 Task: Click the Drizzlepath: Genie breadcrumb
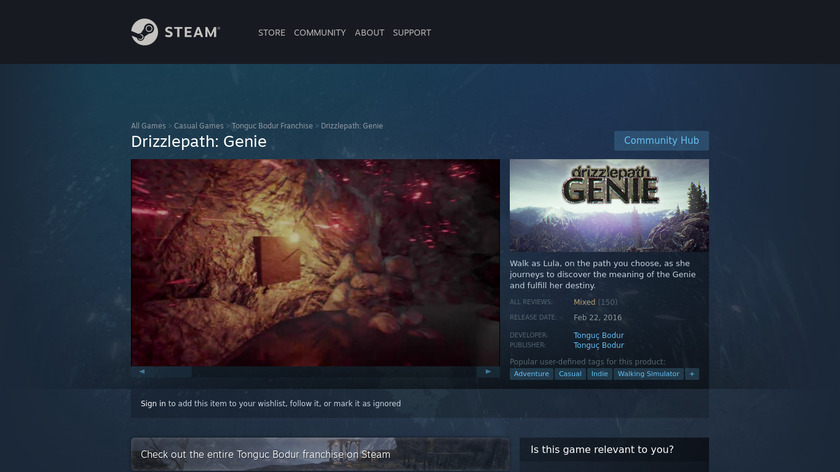[x=352, y=126]
